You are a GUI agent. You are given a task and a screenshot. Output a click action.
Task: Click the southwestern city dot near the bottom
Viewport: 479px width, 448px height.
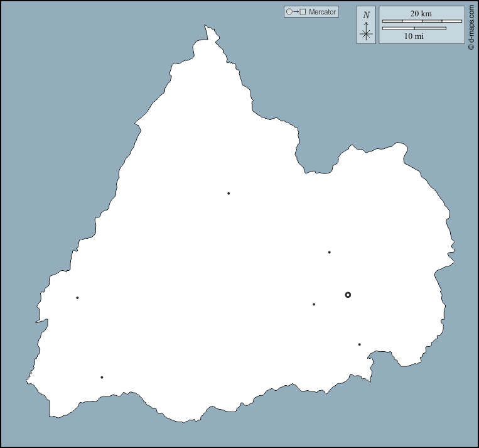coord(102,378)
